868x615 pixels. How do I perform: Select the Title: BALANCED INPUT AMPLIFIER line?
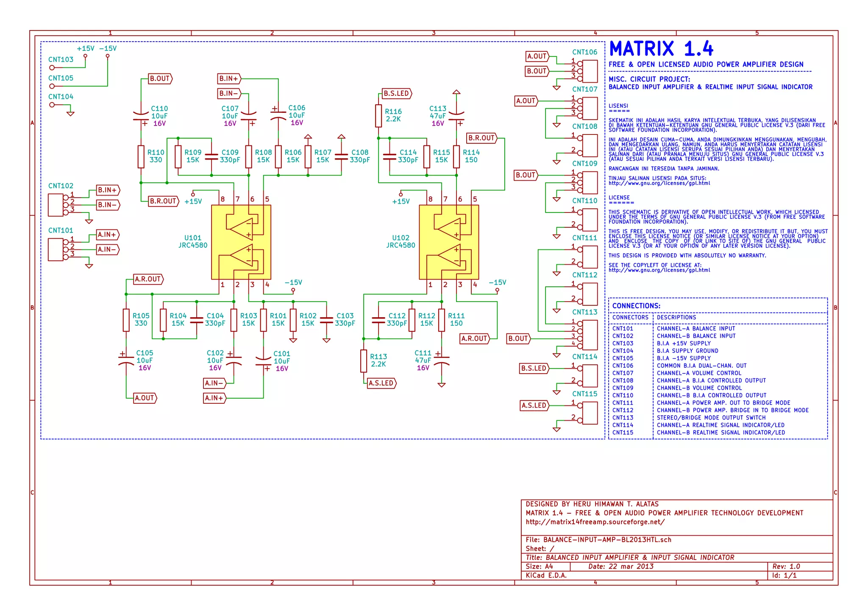[630, 557]
